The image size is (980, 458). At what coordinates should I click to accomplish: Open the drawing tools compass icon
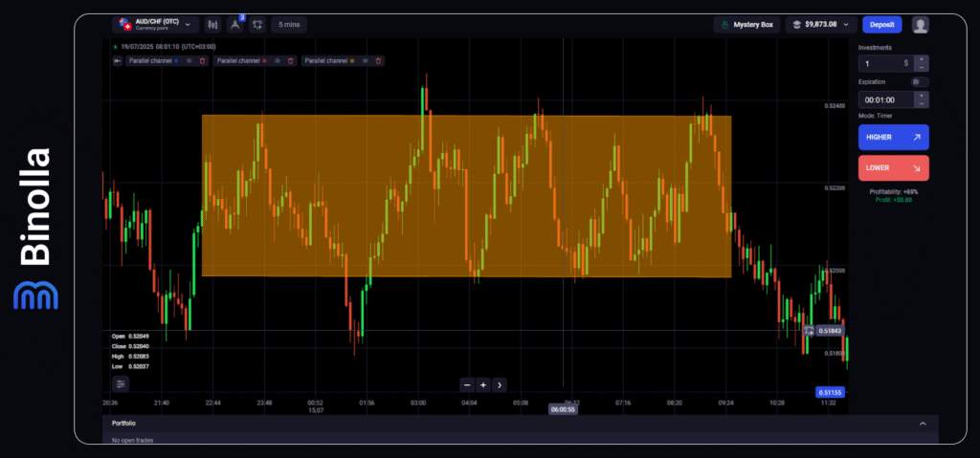234,25
